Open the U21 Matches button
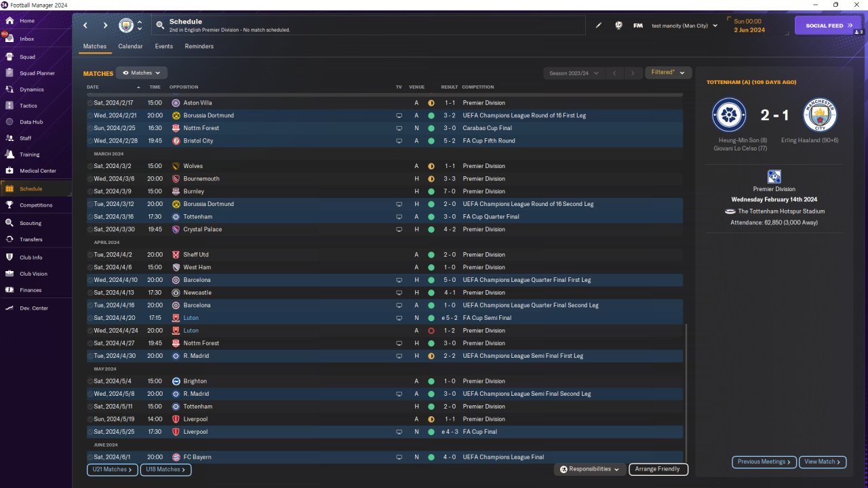This screenshot has width=868, height=488. (x=113, y=470)
